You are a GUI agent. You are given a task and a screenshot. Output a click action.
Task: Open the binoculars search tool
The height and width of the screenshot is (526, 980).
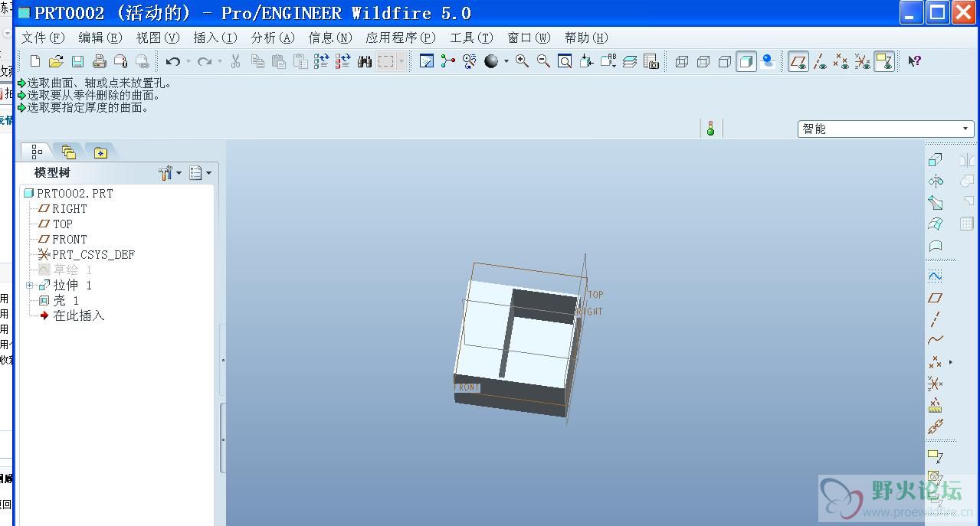(365, 61)
